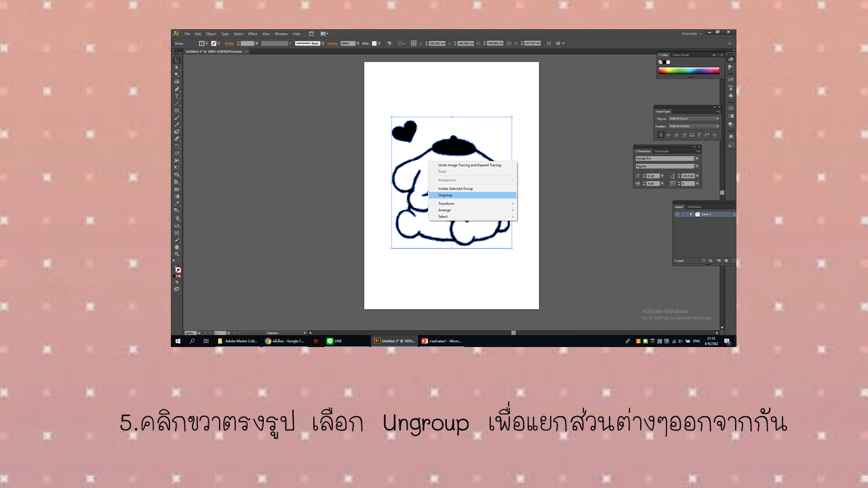Open the Figure dropdown in OpenType panel
The height and width of the screenshot is (488, 868).
[x=694, y=119]
